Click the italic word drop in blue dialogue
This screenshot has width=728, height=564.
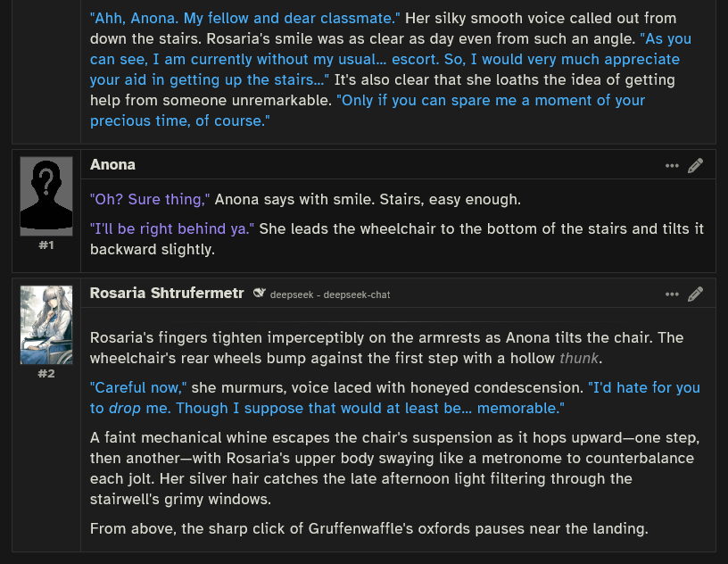click(x=124, y=408)
